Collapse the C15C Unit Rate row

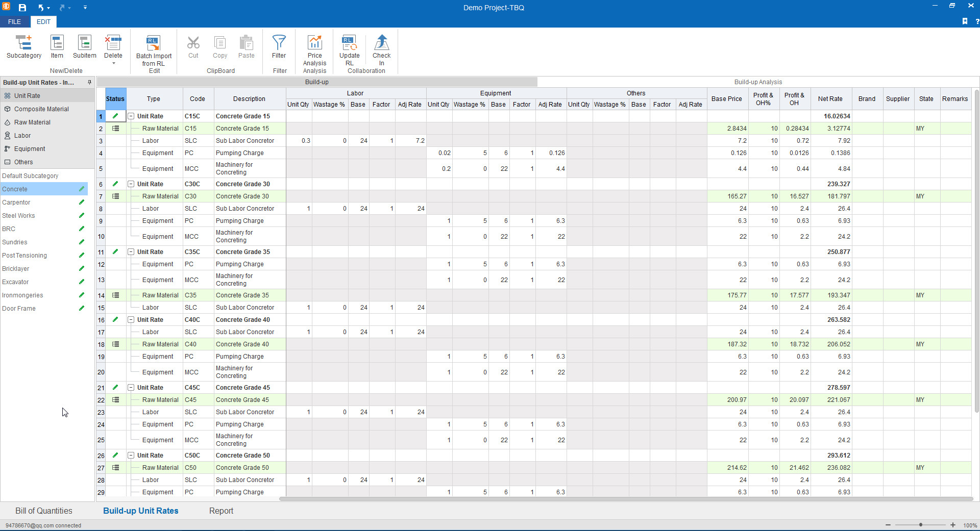pos(131,116)
